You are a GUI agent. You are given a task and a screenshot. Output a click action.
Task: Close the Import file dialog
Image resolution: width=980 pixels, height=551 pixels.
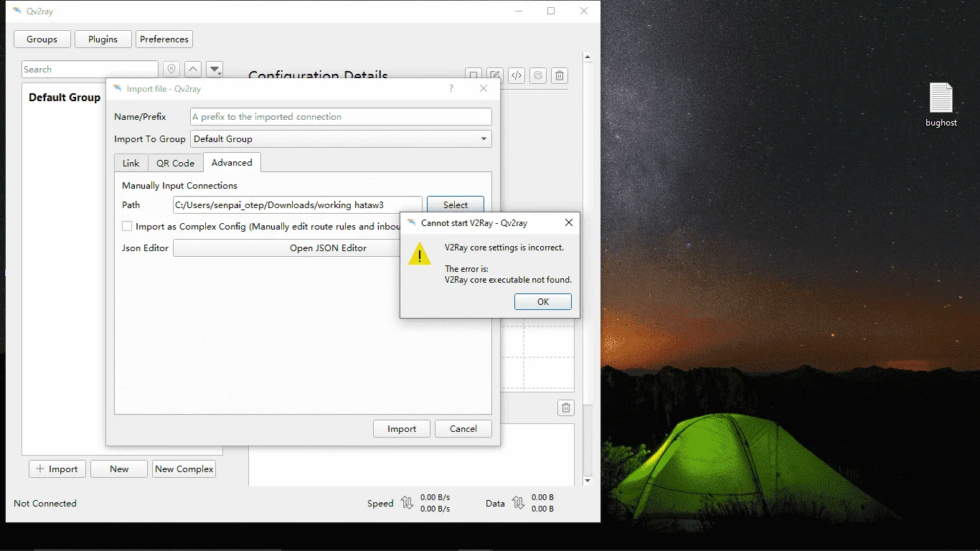click(x=484, y=88)
